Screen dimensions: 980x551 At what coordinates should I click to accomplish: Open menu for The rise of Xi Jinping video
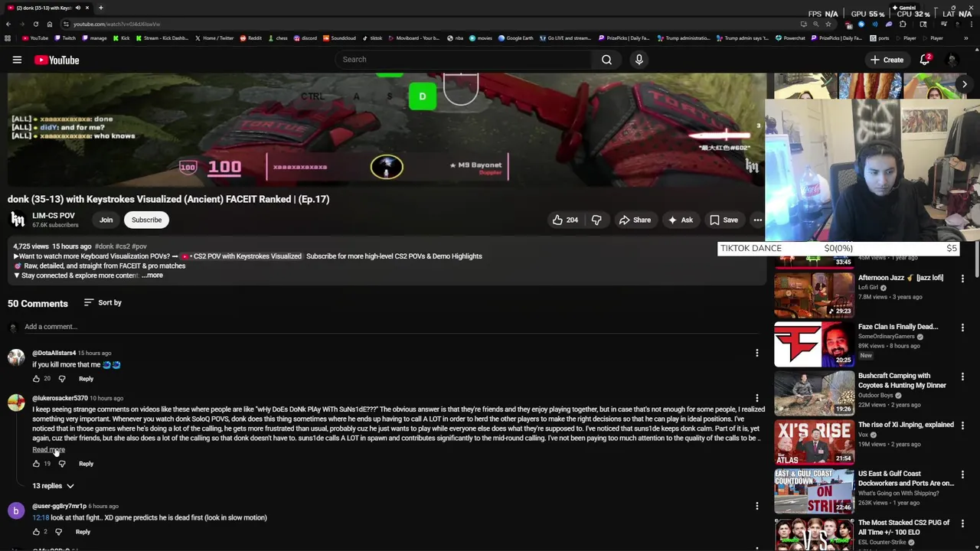click(x=962, y=425)
